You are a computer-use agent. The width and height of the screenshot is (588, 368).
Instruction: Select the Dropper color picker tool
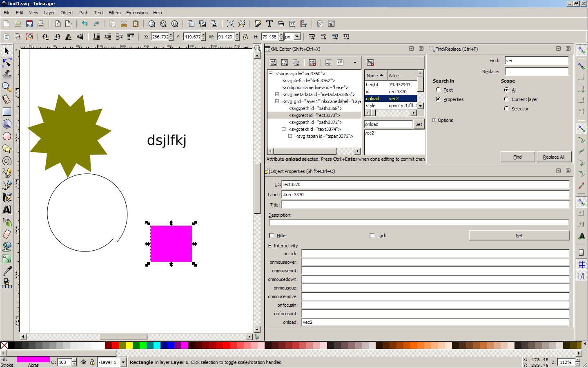point(7,271)
